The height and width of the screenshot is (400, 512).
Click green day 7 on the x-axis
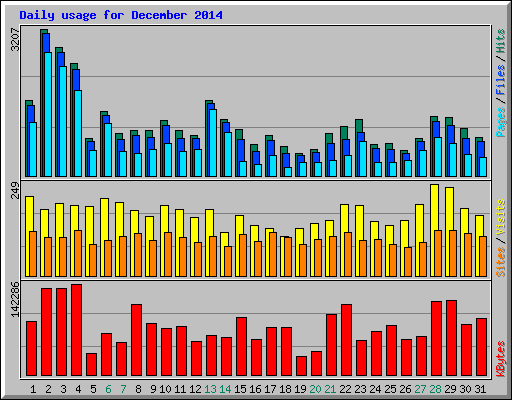click(x=123, y=389)
